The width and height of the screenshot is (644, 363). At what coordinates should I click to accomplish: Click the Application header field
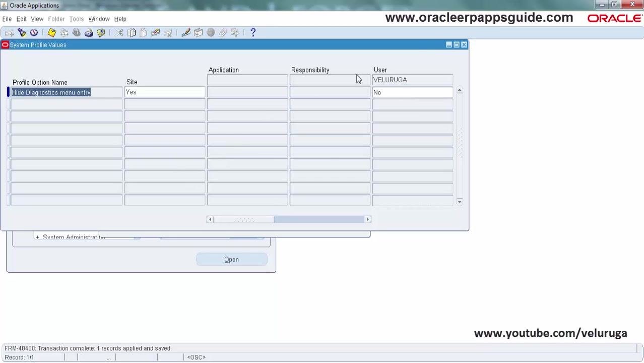(x=247, y=80)
